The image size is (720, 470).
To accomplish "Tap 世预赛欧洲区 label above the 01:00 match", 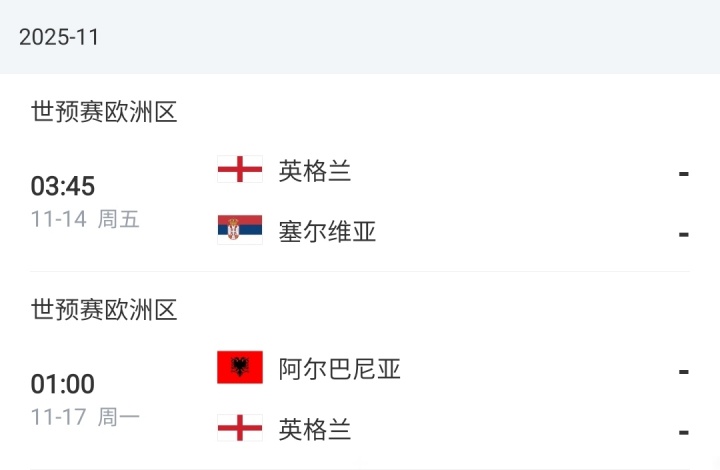I will (104, 310).
